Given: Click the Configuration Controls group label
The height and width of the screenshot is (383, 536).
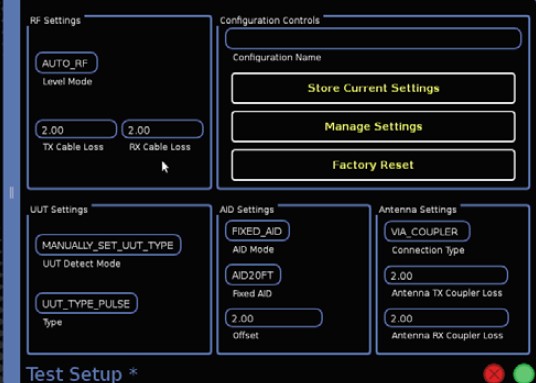Looking at the screenshot, I should (270, 21).
